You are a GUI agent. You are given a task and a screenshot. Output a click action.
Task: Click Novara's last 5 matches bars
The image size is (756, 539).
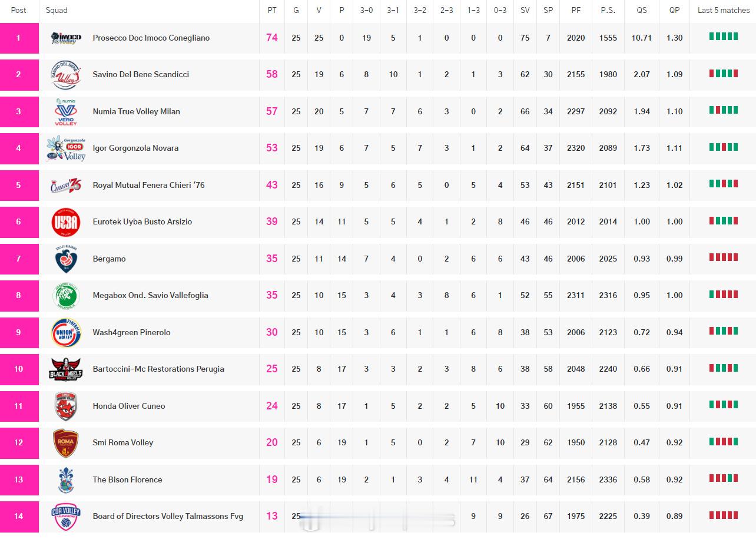(724, 147)
